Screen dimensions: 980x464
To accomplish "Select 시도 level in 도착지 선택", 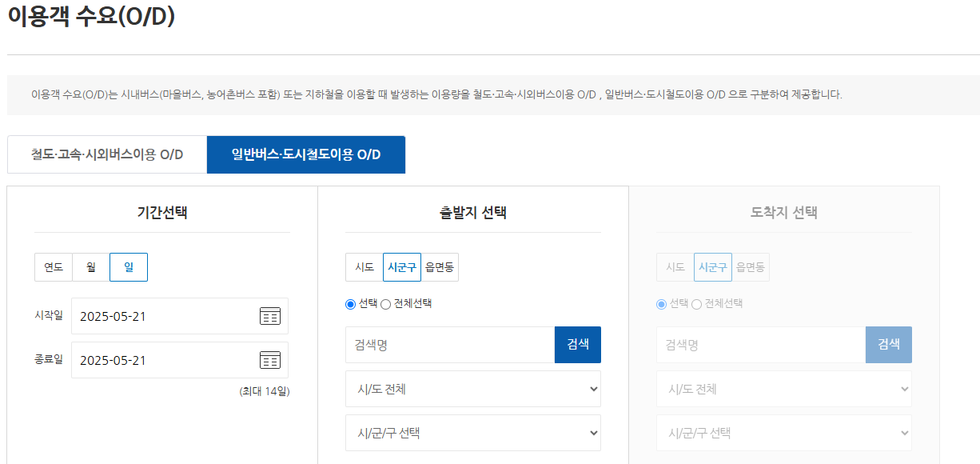I will [675, 267].
